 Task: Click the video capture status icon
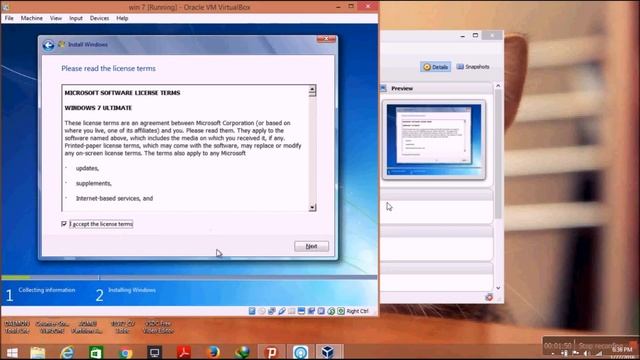311,311
